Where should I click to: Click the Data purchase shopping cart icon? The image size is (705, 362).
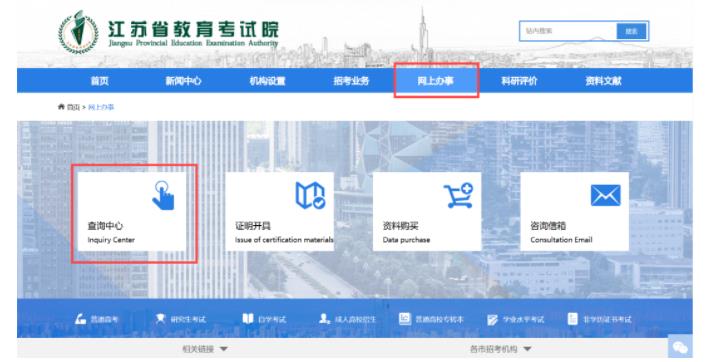coord(458,195)
